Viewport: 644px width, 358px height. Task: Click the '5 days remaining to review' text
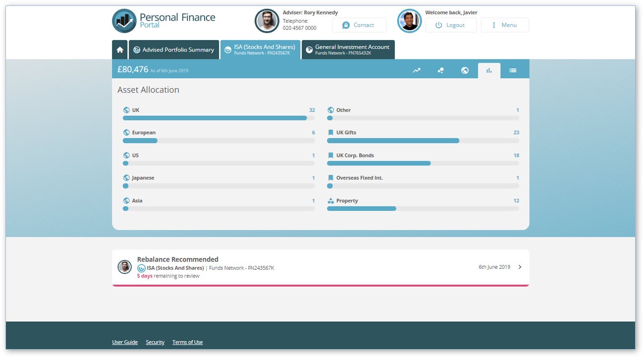(x=168, y=276)
